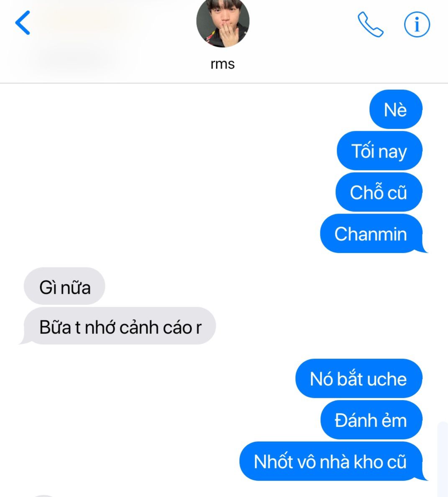
Task: Click empty chat space below "Chanmin"
Action: click(x=222, y=260)
